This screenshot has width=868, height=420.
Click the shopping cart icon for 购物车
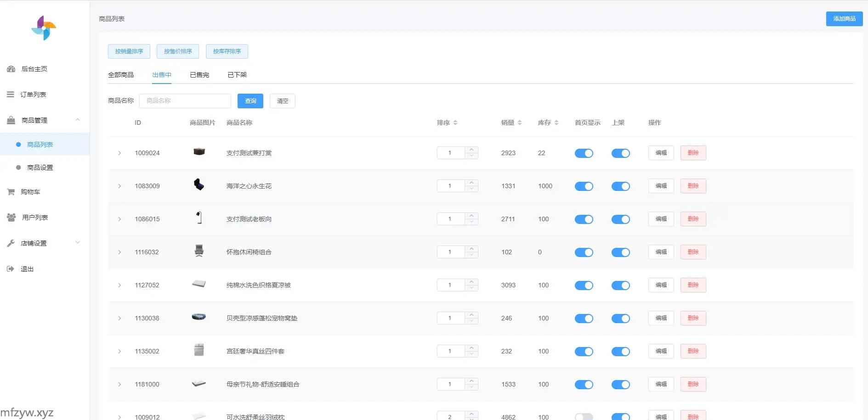pos(11,192)
